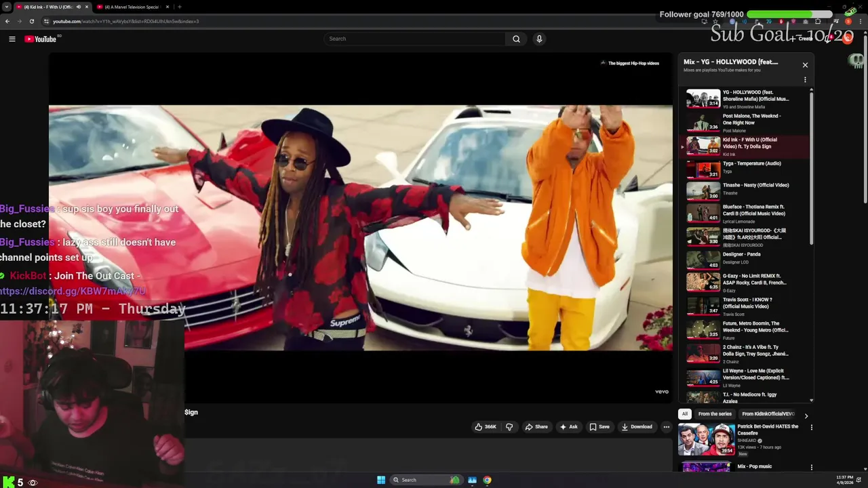
Task: Play Post Malone One Right Now
Action: click(745, 123)
